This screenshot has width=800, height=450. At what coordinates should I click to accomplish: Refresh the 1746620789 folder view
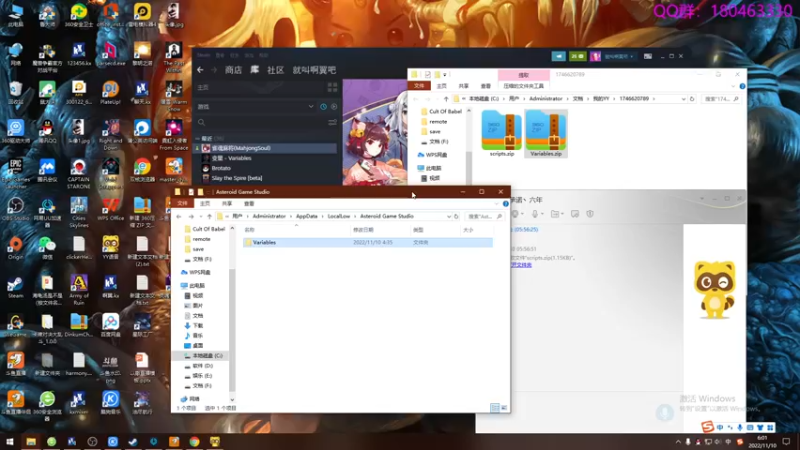coord(692,99)
